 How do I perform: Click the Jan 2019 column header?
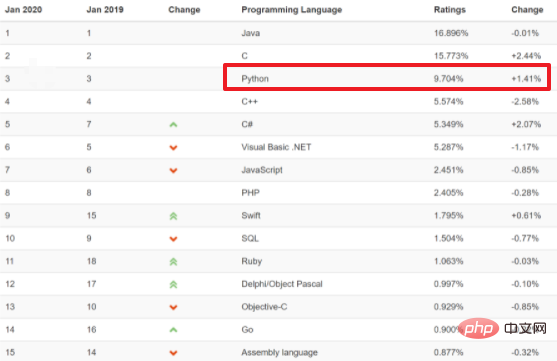[x=105, y=10]
